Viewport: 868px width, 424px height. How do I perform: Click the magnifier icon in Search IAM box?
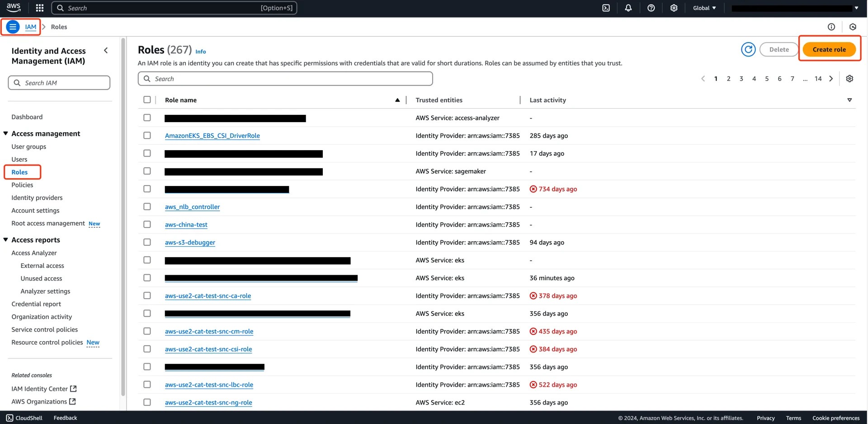(17, 83)
